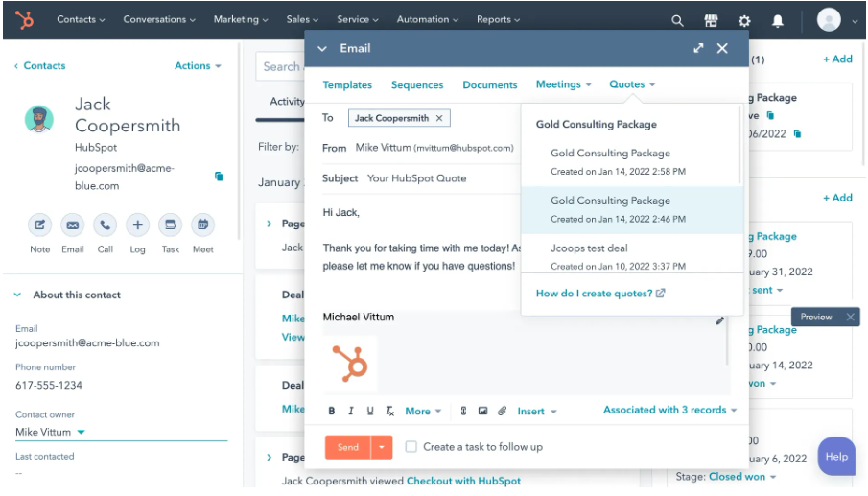Edit the signature with the pencil icon
The image size is (868, 496).
(x=719, y=320)
